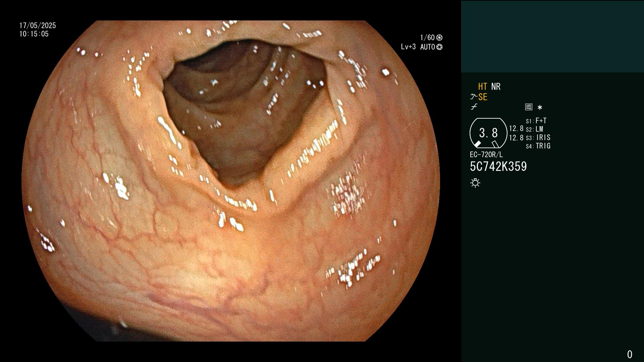Viewport: 644px width, 362px height.
Task: Click the date 17/05/2025
Action: tap(38, 25)
